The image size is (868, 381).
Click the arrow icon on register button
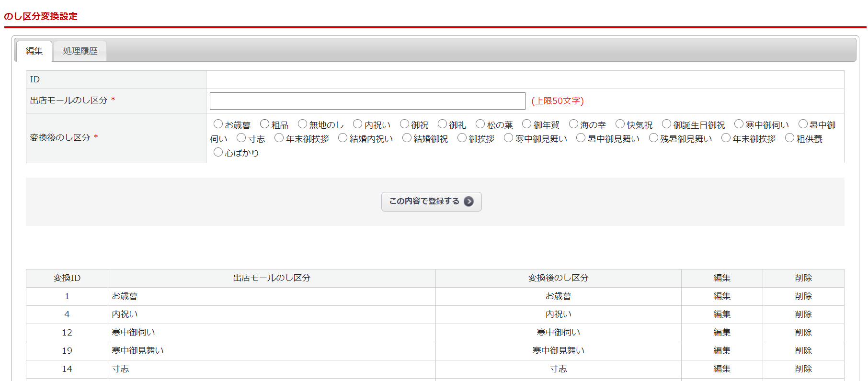468,202
